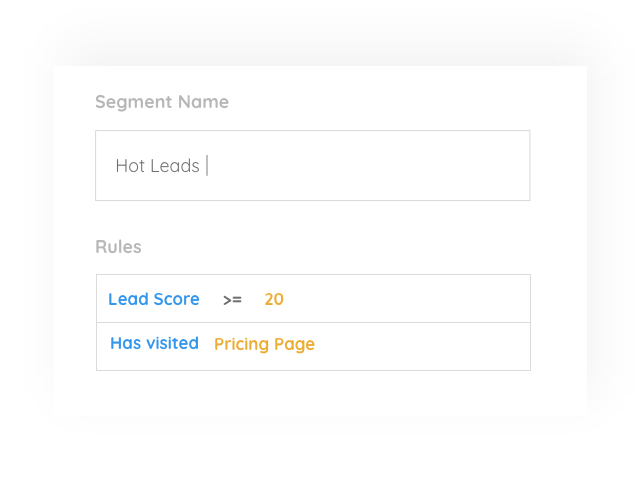Click the 'Segment Name' label
Image resolution: width=640 pixels, height=480 pixels.
coord(162,102)
